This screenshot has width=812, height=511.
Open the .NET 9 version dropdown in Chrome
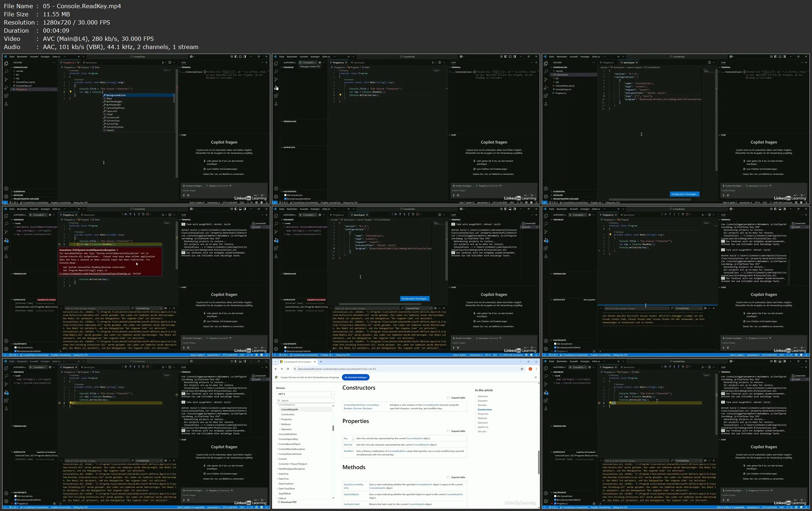coord(305,394)
